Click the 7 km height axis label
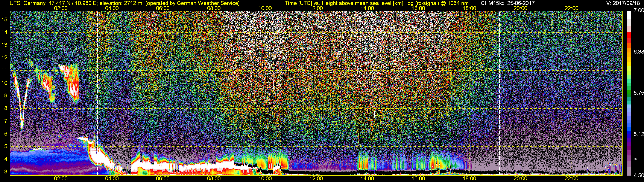Screen dimensions: 644x182 [6, 121]
